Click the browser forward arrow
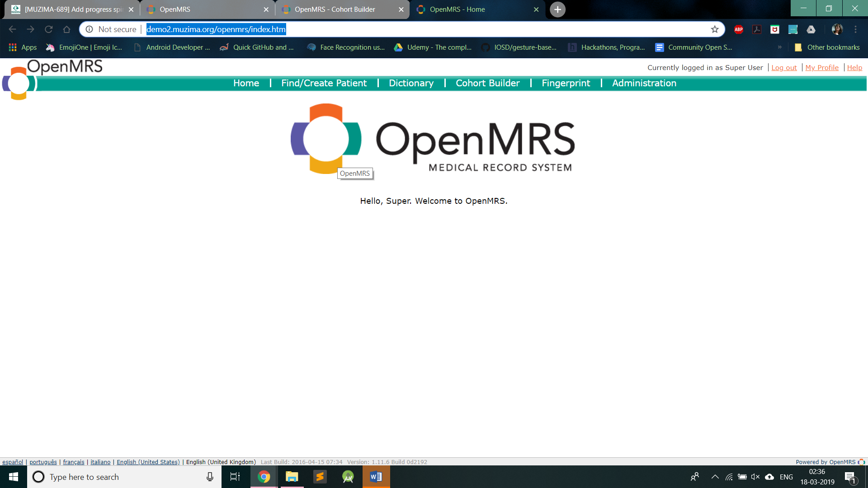The height and width of the screenshot is (488, 868). pos(30,29)
